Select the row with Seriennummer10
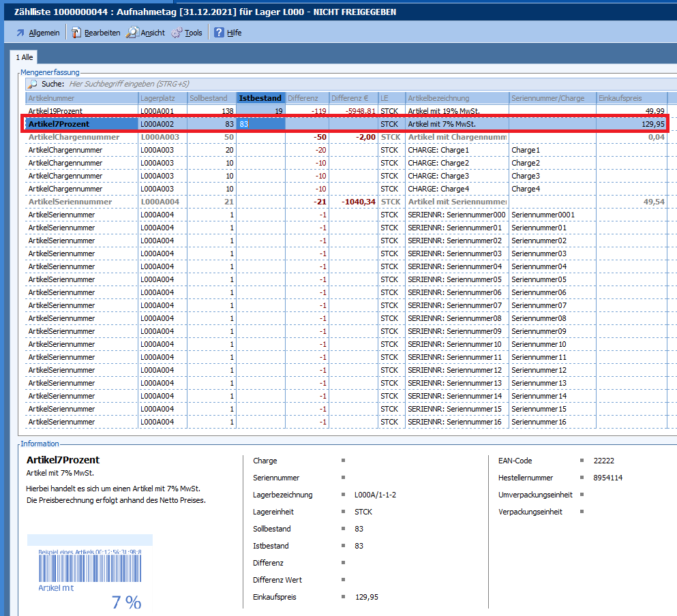The width and height of the screenshot is (677, 616). tap(539, 344)
